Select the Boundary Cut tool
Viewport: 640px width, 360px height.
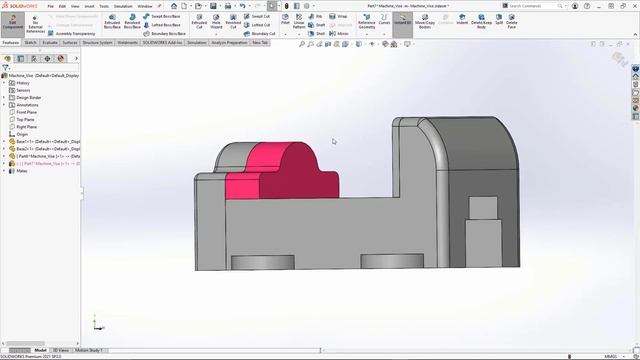click(x=259, y=33)
